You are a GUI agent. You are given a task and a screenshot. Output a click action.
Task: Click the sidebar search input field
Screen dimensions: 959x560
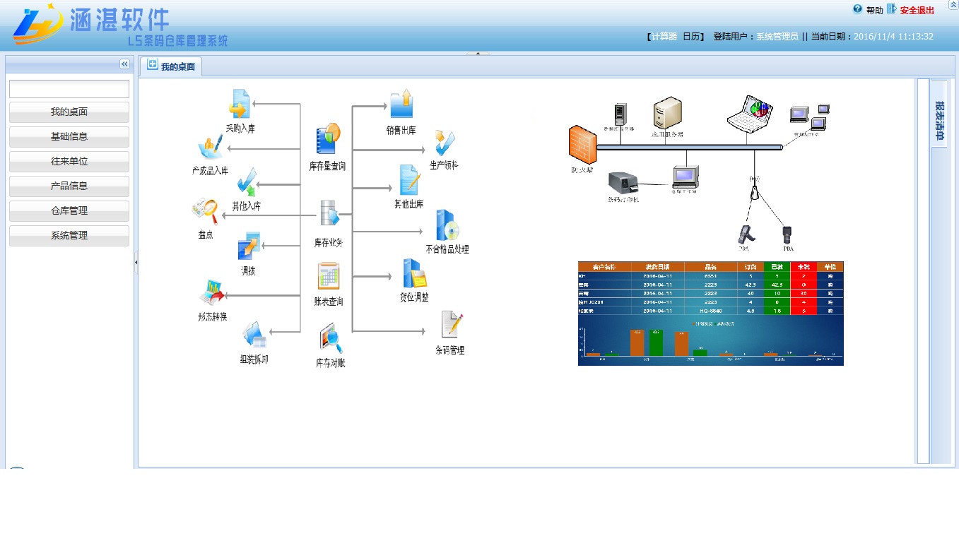[69, 89]
